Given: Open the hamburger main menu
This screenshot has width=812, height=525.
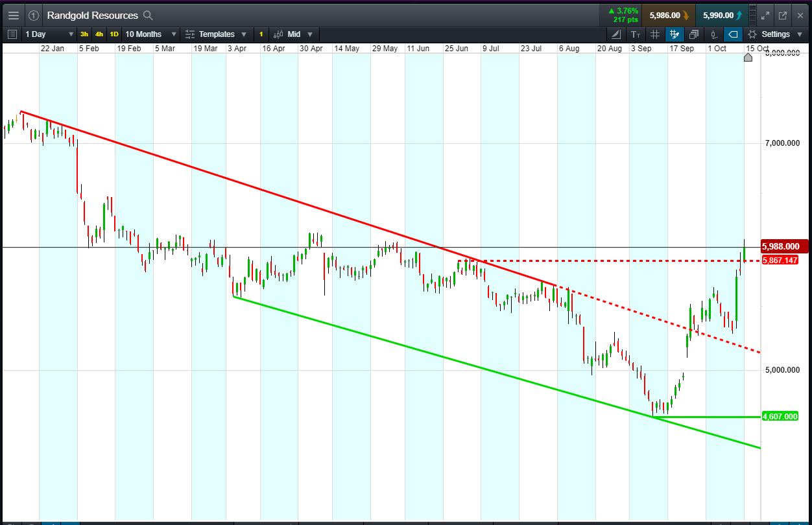Looking at the screenshot, I should pos(14,16).
